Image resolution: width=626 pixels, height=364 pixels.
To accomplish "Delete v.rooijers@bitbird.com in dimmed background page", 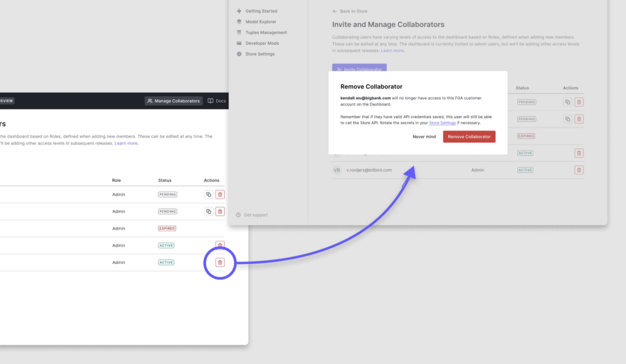I will [579, 170].
